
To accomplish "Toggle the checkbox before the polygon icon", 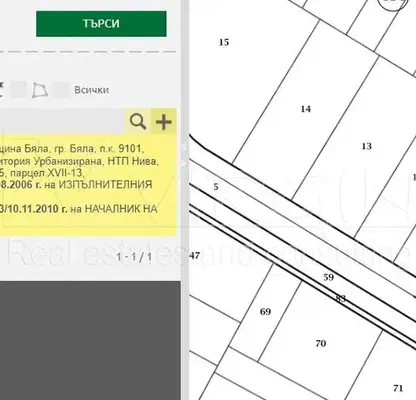I will (x=19, y=90).
